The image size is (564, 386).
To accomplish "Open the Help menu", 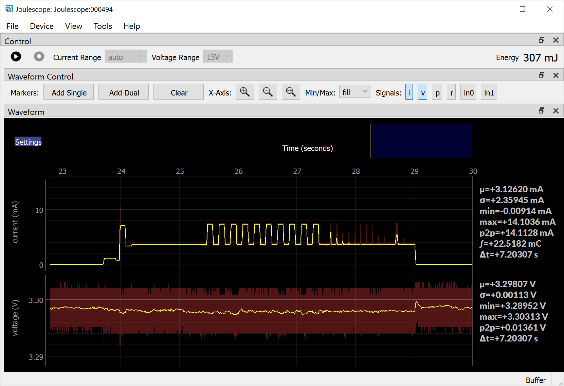I will 132,26.
